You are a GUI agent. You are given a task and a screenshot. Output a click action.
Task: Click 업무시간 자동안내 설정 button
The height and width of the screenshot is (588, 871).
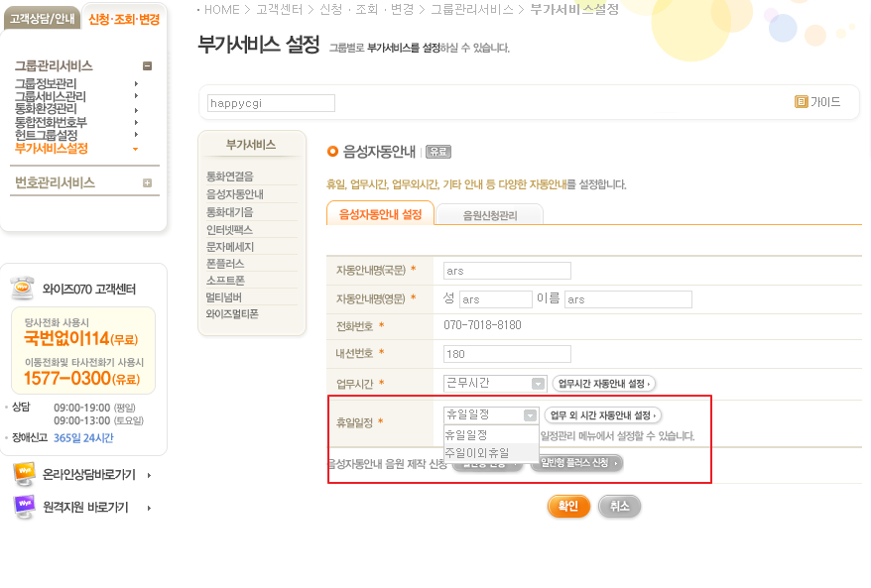[x=603, y=384]
